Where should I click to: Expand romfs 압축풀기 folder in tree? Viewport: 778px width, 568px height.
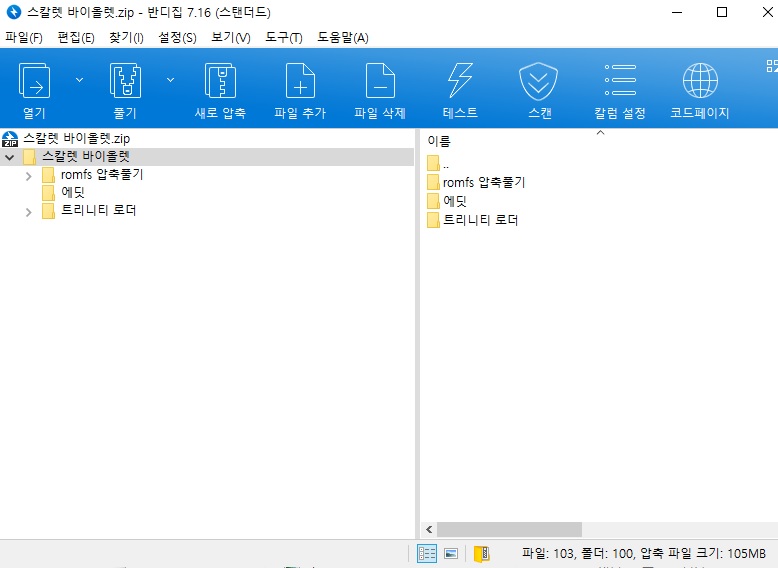28,176
